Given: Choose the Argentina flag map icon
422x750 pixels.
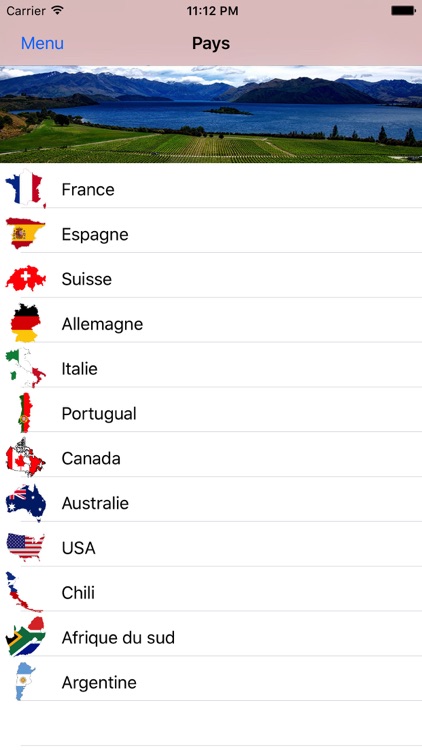Looking at the screenshot, I should [x=25, y=682].
